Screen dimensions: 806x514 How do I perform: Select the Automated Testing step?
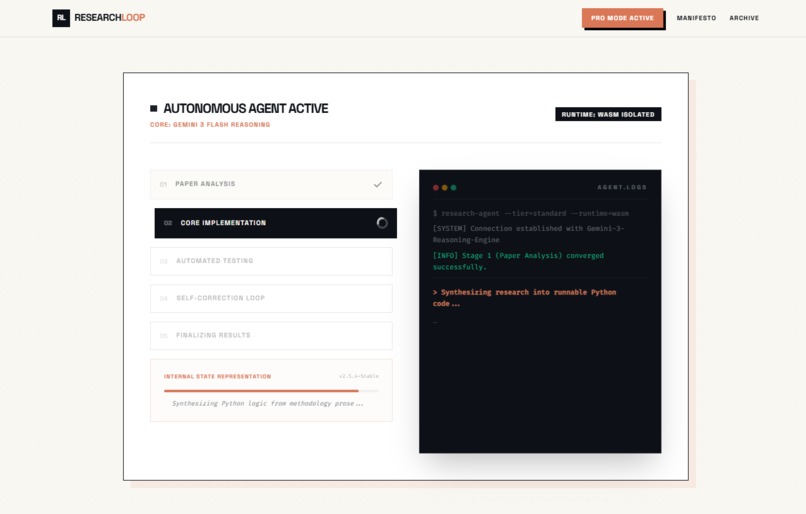(271, 261)
